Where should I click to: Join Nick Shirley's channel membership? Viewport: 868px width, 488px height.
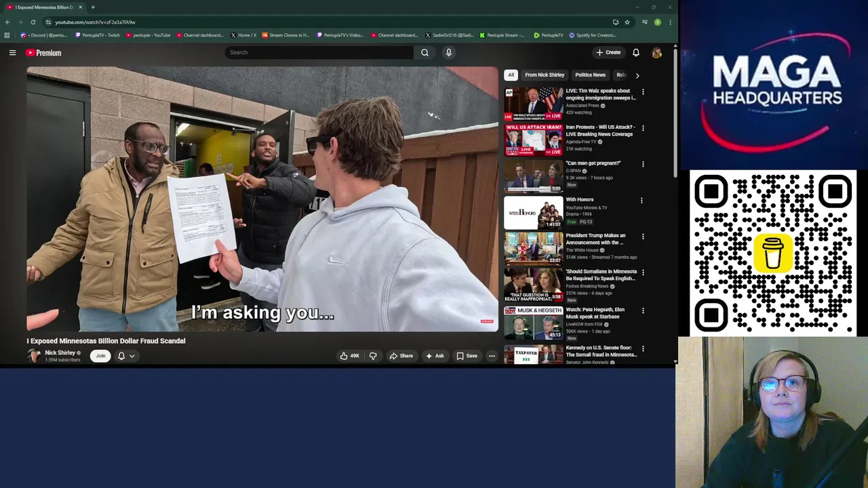(x=100, y=356)
